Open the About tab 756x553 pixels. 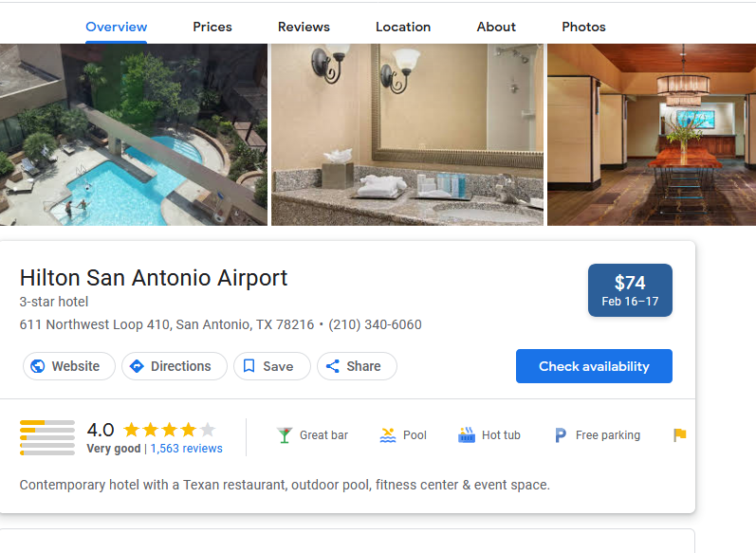click(x=496, y=27)
